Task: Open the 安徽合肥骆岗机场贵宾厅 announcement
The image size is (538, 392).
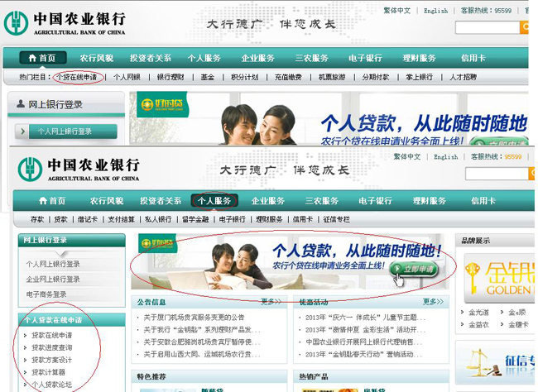Action: click(x=203, y=342)
